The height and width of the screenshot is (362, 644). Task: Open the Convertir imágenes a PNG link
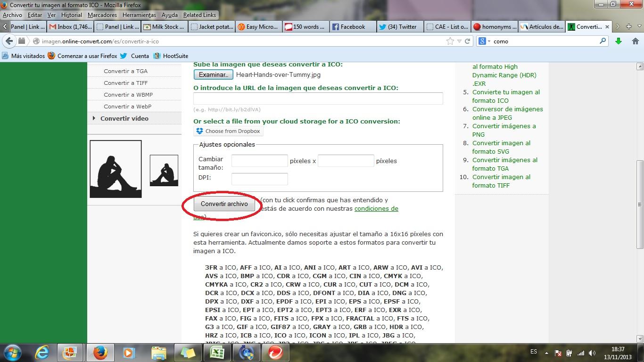[x=504, y=130]
